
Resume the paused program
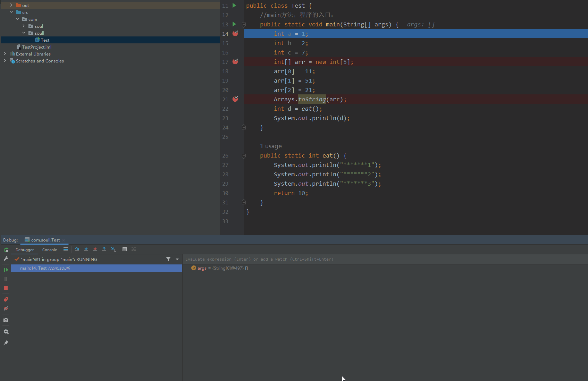pyautogui.click(x=6, y=270)
